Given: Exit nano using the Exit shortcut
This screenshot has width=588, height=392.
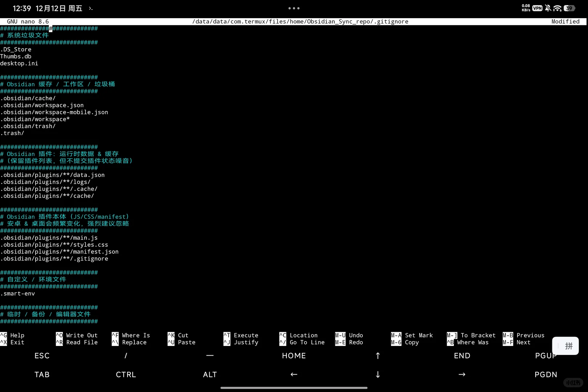Looking at the screenshot, I should 14,342.
